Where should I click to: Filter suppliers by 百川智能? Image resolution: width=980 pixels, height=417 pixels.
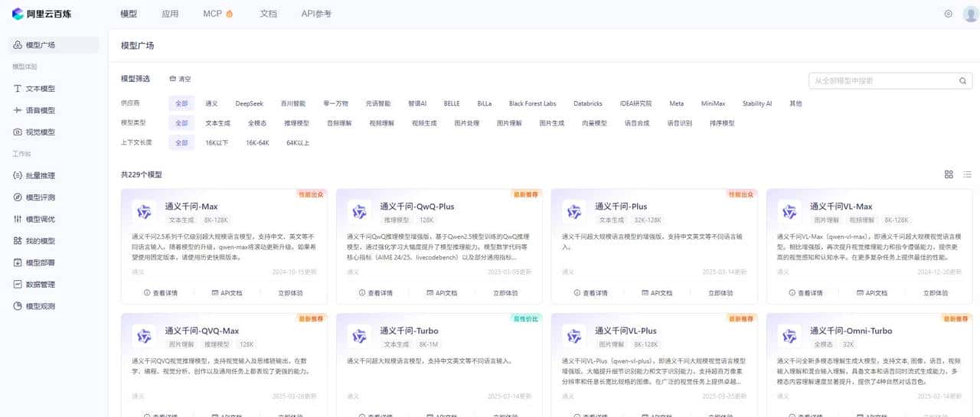(x=292, y=103)
